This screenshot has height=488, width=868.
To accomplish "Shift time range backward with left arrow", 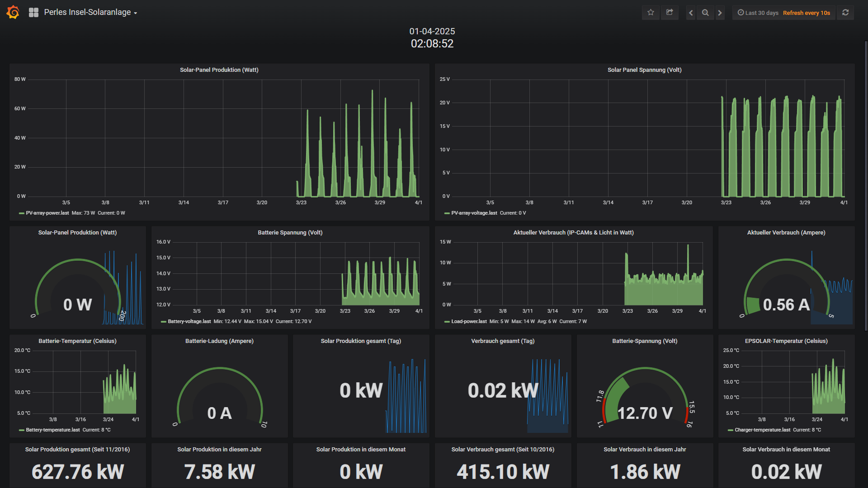I will [x=691, y=13].
